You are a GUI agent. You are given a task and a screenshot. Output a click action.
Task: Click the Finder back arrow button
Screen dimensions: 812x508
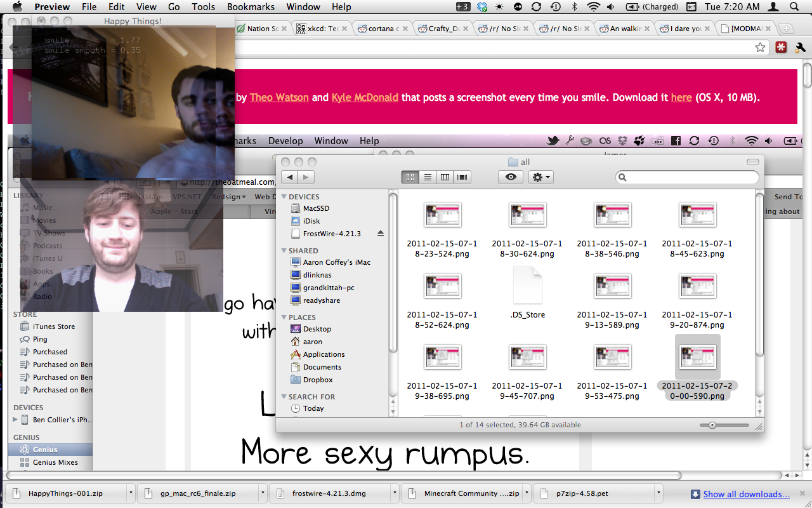[290, 177]
